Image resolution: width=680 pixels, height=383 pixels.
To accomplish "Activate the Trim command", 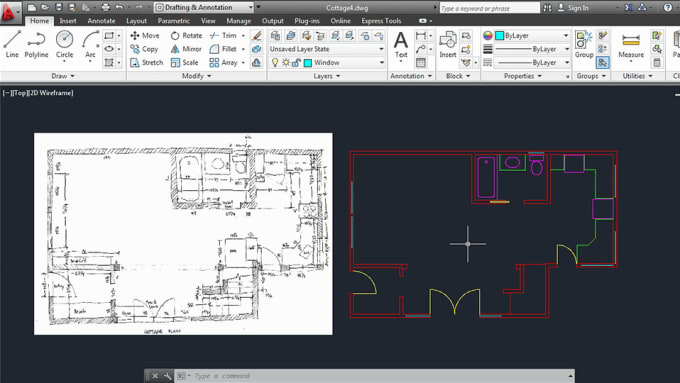I will [x=223, y=36].
